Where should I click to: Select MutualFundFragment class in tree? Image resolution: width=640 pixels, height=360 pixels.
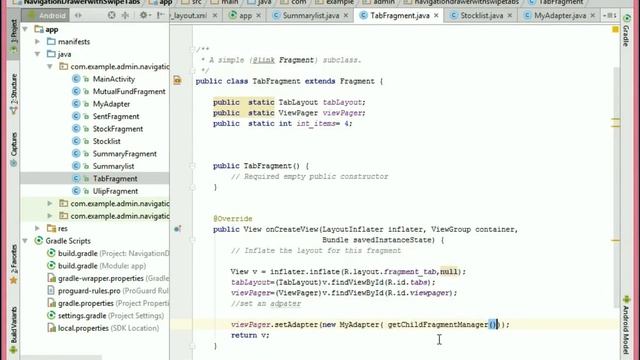129,91
